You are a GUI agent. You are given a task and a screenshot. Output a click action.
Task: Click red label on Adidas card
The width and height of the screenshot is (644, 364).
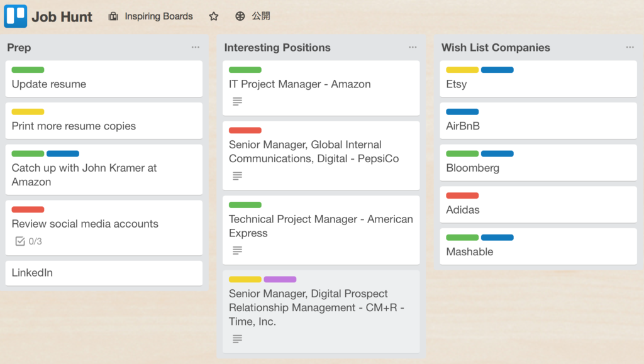click(462, 196)
